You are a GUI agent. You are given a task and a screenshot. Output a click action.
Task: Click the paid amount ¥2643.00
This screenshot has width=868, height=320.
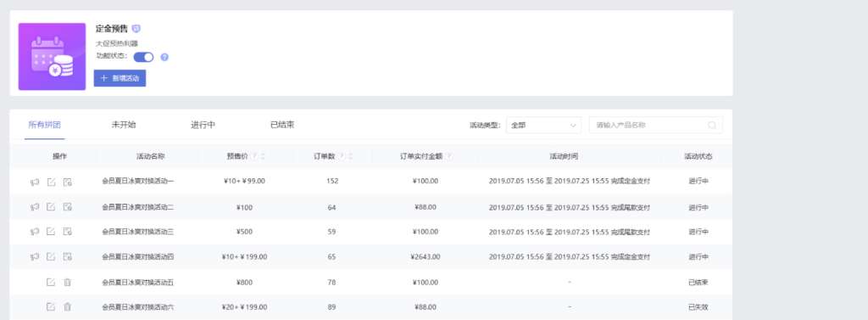426,257
